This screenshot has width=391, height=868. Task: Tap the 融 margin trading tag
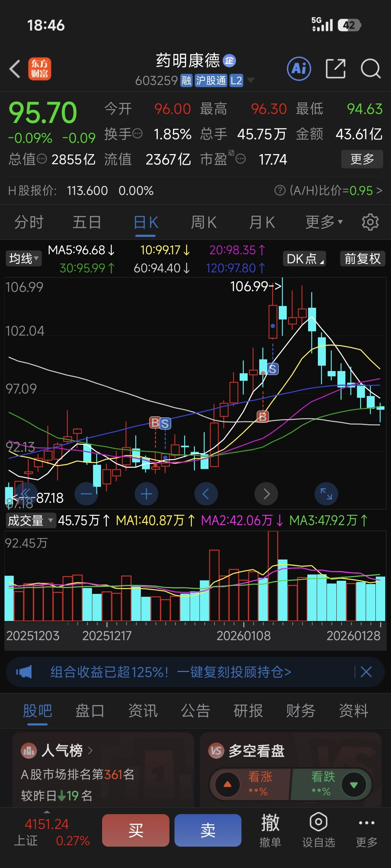(x=186, y=80)
